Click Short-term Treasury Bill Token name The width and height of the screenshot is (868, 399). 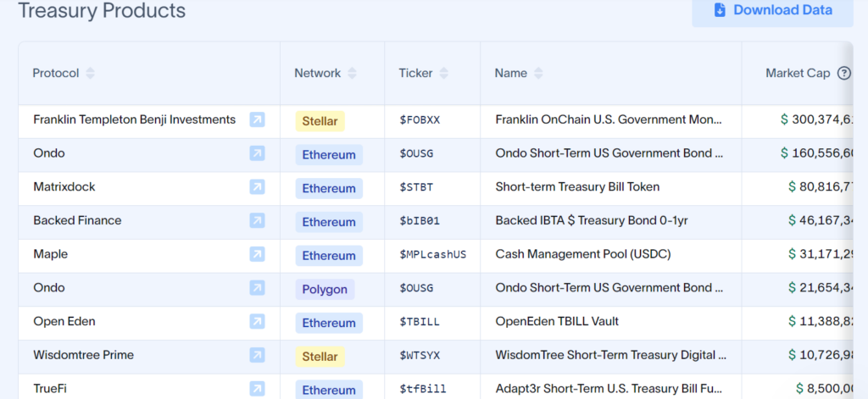point(577,187)
